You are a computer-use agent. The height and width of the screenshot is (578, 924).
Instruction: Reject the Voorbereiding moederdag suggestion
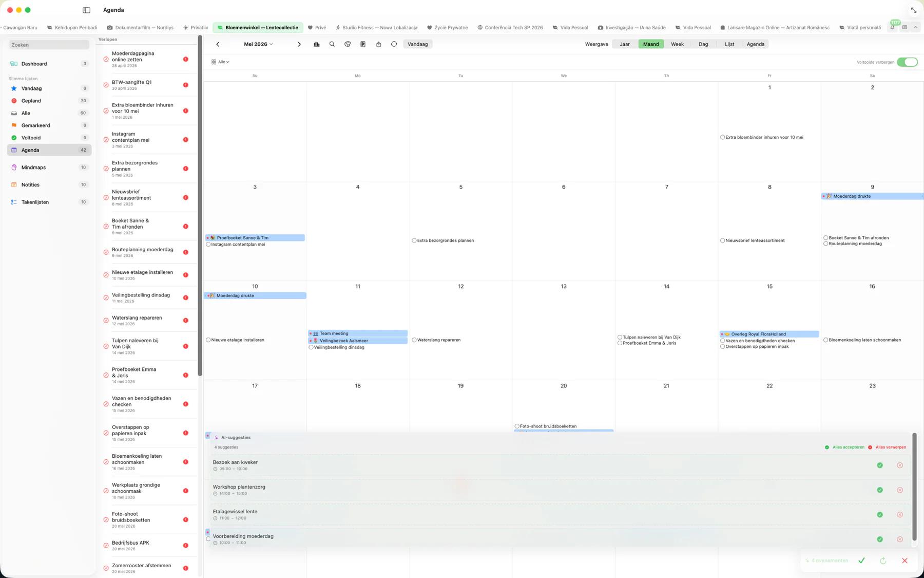pos(900,539)
